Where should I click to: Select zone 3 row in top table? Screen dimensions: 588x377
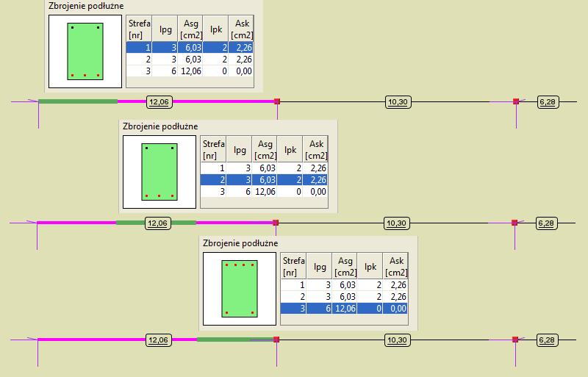190,71
